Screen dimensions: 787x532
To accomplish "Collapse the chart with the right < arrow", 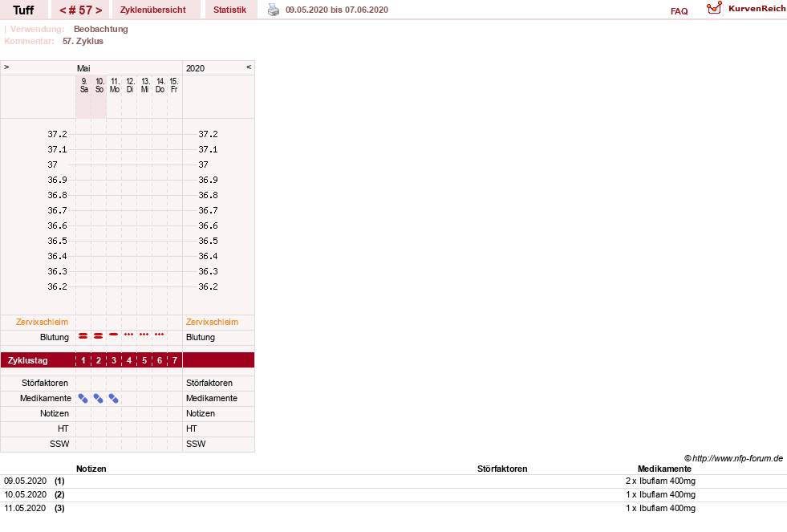I will (x=249, y=67).
